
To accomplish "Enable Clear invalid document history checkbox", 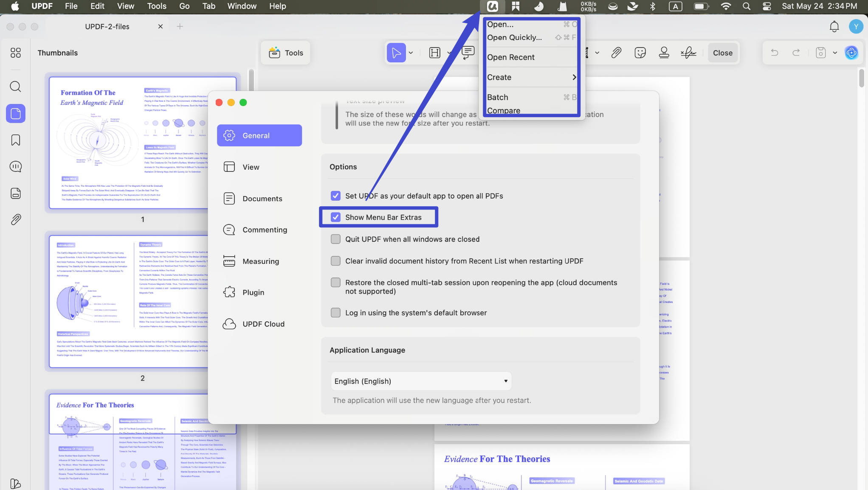I will [335, 261].
